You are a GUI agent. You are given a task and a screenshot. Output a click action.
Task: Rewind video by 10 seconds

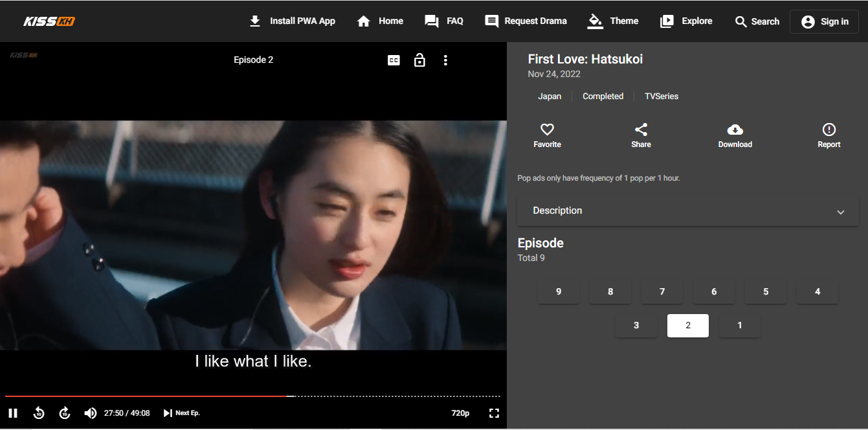coord(39,413)
